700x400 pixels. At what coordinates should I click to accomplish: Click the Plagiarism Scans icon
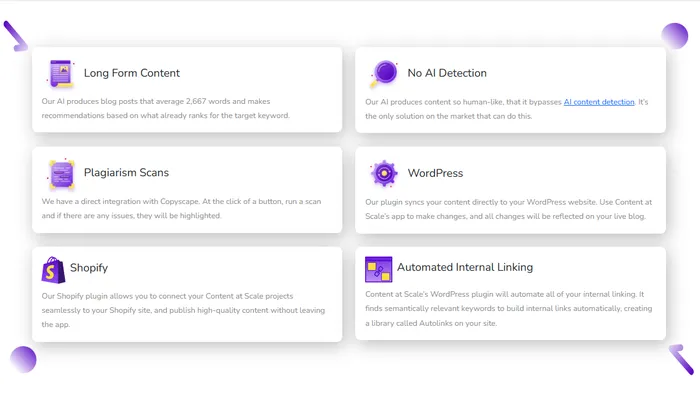tap(61, 174)
